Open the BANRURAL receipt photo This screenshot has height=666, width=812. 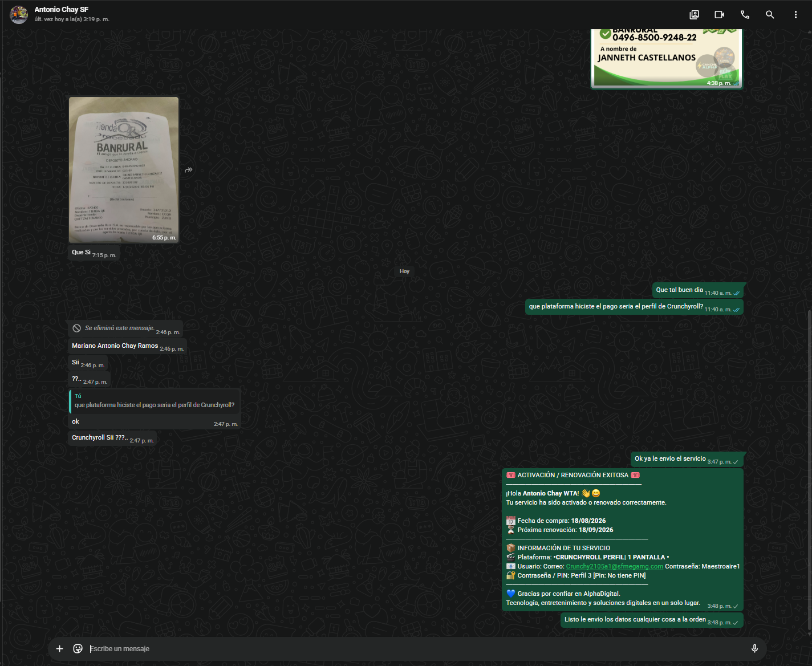tap(124, 170)
